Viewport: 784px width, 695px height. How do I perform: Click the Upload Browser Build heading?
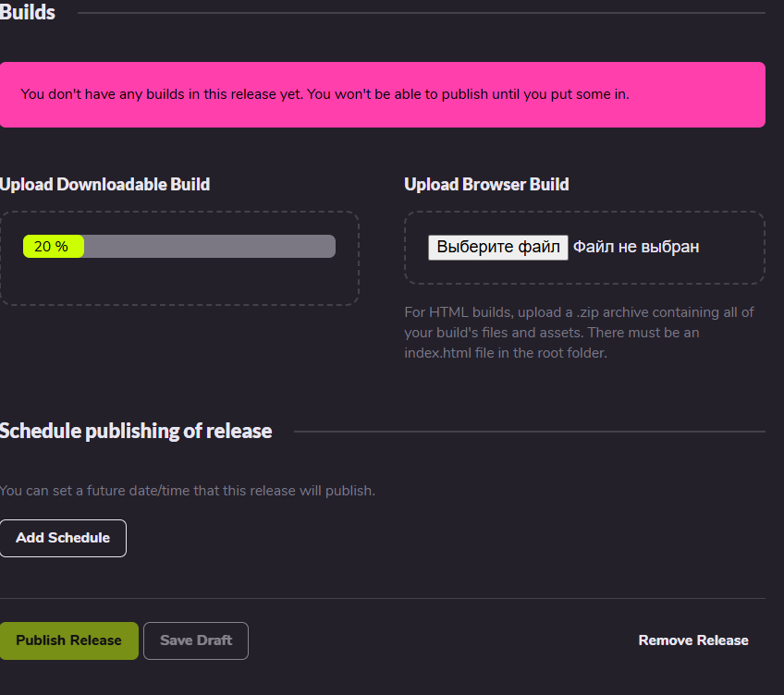[x=486, y=185]
